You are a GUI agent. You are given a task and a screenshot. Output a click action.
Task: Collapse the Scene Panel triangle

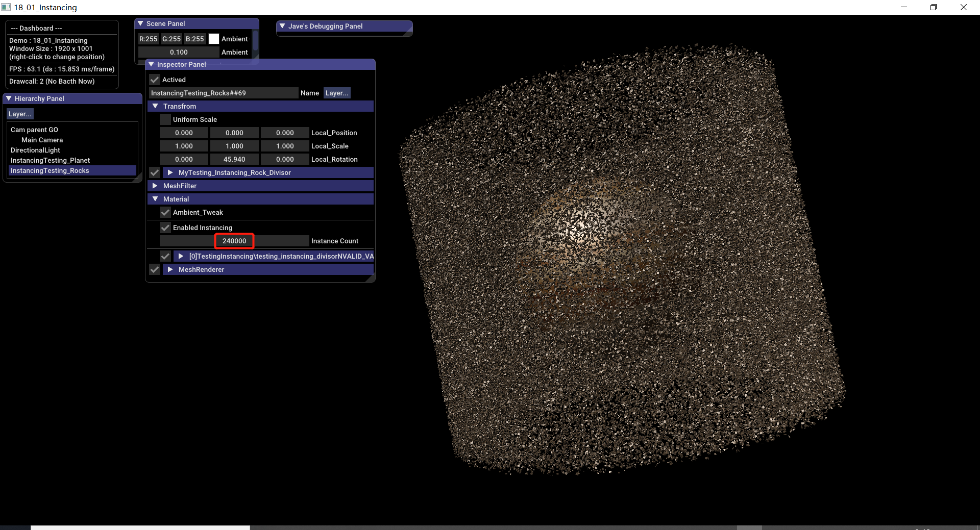pos(140,23)
